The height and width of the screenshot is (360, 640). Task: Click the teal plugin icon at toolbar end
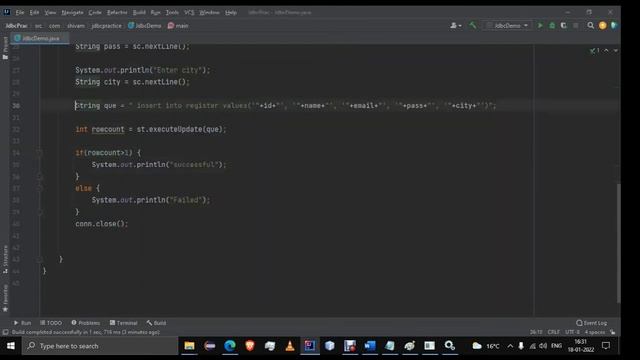[614, 25]
